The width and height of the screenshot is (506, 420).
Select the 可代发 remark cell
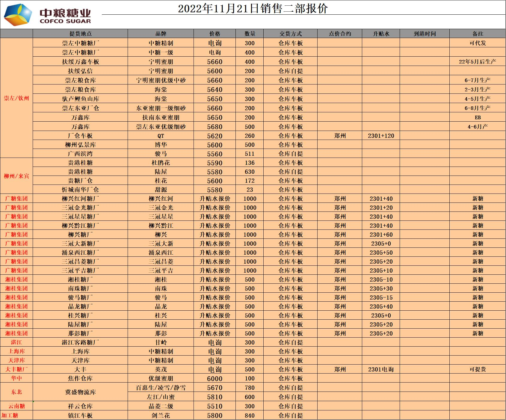point(478,43)
